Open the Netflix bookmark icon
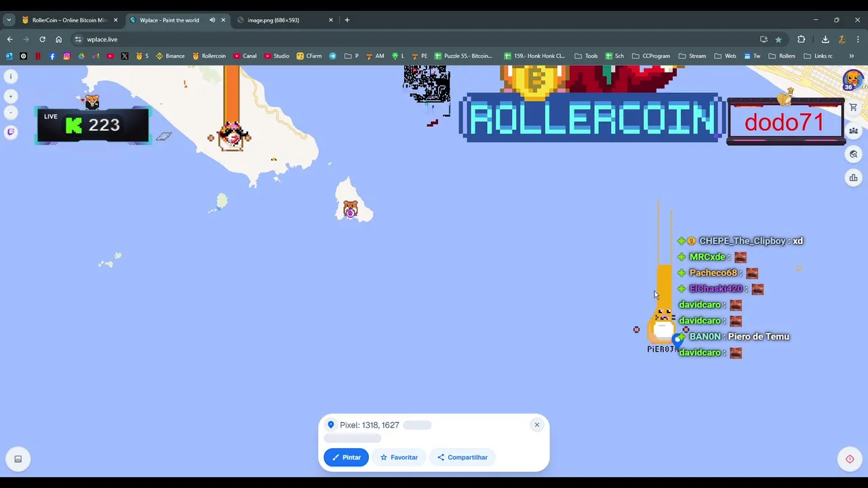 [x=37, y=56]
